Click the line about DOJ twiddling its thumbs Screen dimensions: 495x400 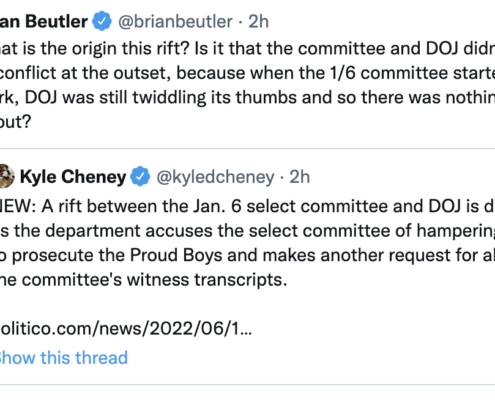[247, 97]
